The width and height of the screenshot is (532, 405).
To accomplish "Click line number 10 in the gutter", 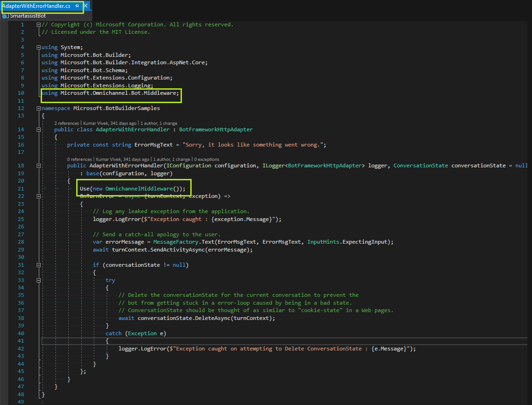I will [21, 93].
